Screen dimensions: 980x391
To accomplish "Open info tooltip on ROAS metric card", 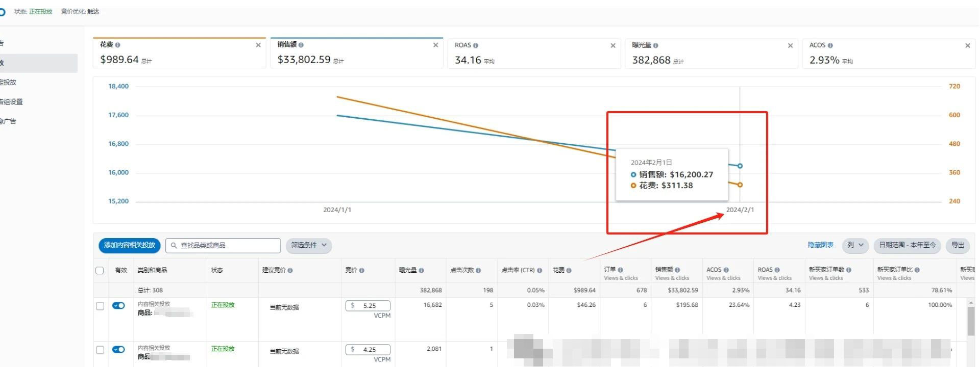I will point(476,45).
